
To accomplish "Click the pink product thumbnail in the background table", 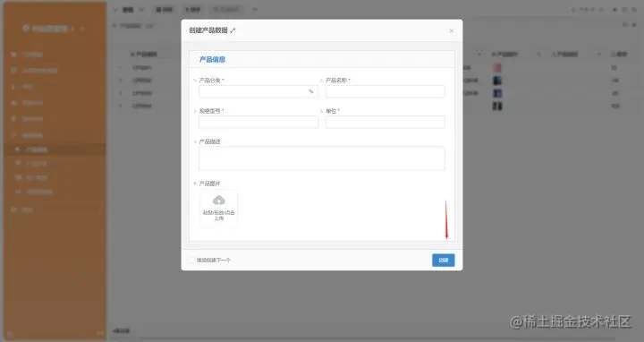I will 497,67.
